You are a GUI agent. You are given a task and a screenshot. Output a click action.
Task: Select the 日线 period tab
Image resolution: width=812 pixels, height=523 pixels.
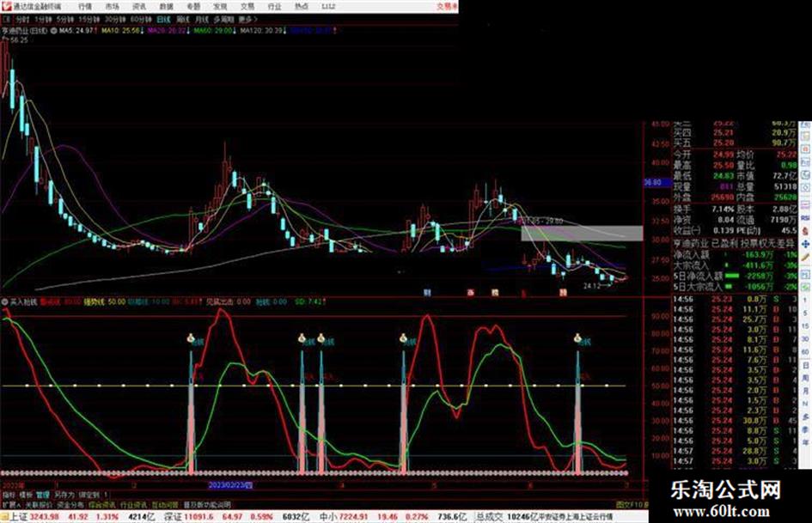click(x=163, y=19)
